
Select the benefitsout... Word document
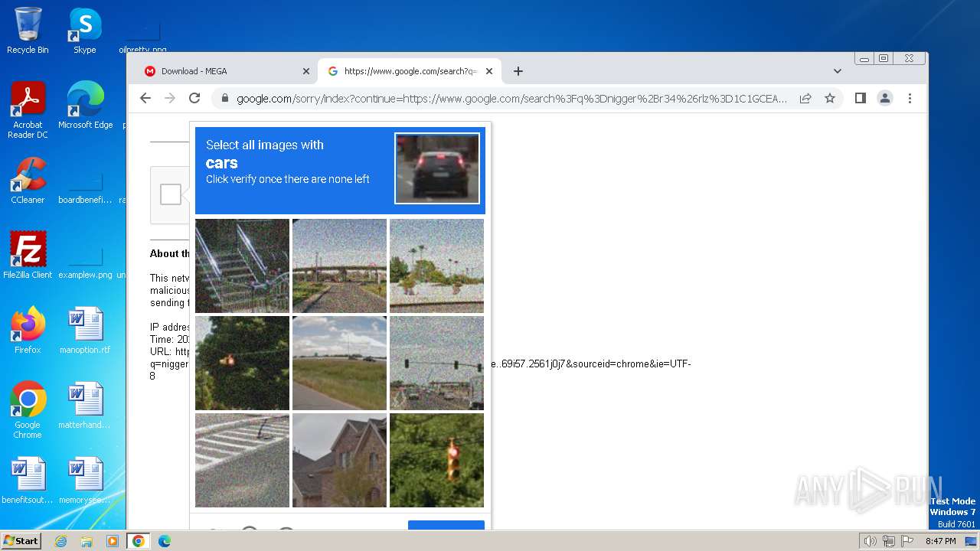coord(28,481)
